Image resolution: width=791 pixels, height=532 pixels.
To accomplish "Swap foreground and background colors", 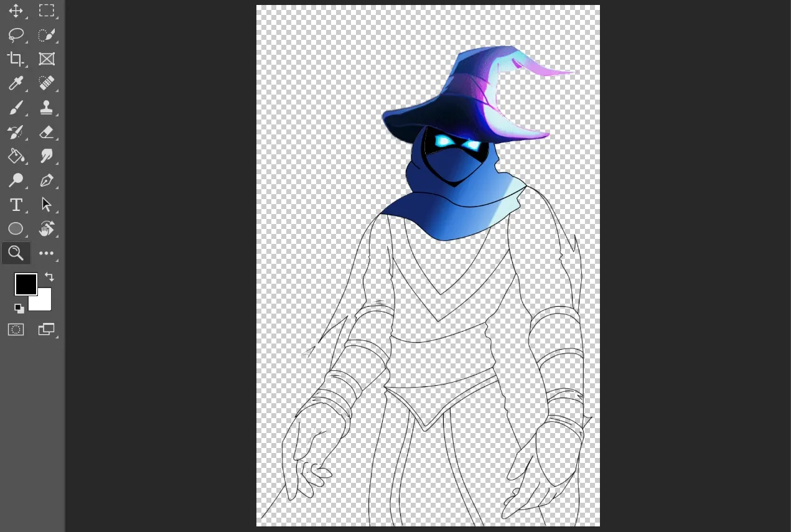I will [49, 278].
